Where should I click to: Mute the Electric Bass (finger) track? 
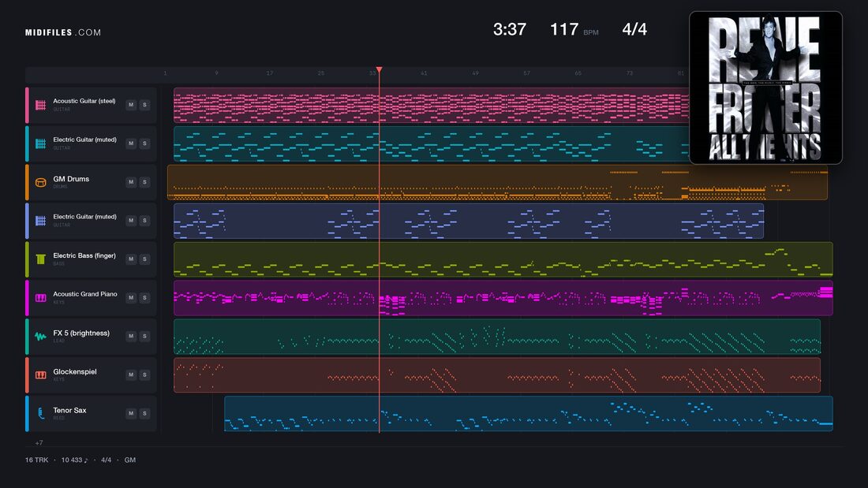[131, 259]
